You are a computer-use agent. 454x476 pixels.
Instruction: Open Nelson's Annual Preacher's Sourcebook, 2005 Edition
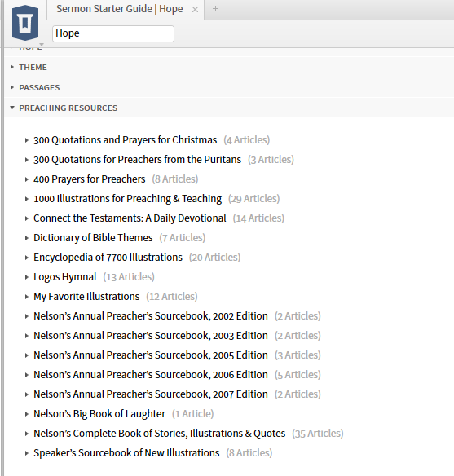pos(151,355)
